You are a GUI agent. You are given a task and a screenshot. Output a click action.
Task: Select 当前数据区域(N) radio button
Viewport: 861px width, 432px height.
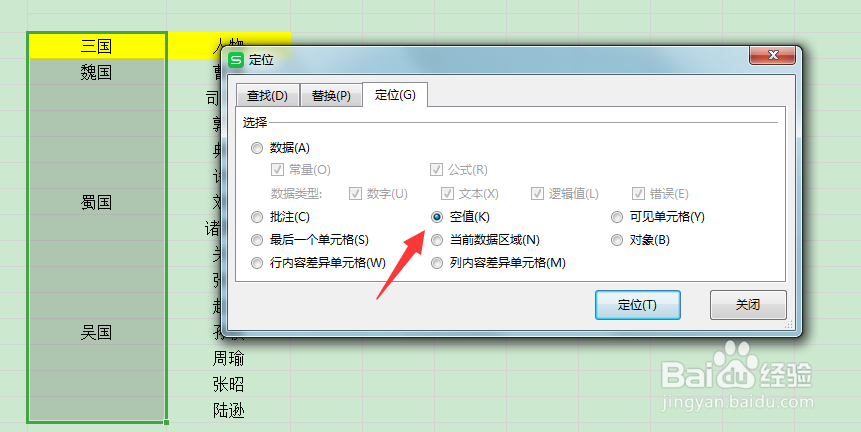coord(437,240)
